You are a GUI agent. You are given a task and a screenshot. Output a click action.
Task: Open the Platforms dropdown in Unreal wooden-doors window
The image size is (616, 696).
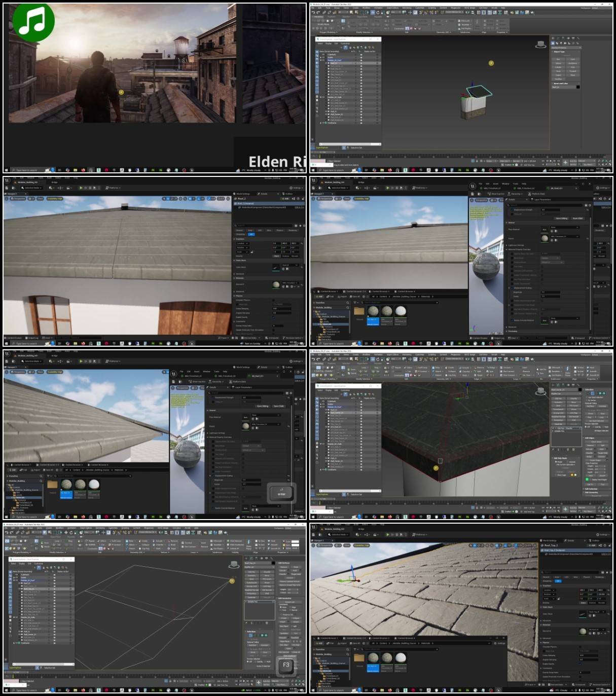(113, 188)
